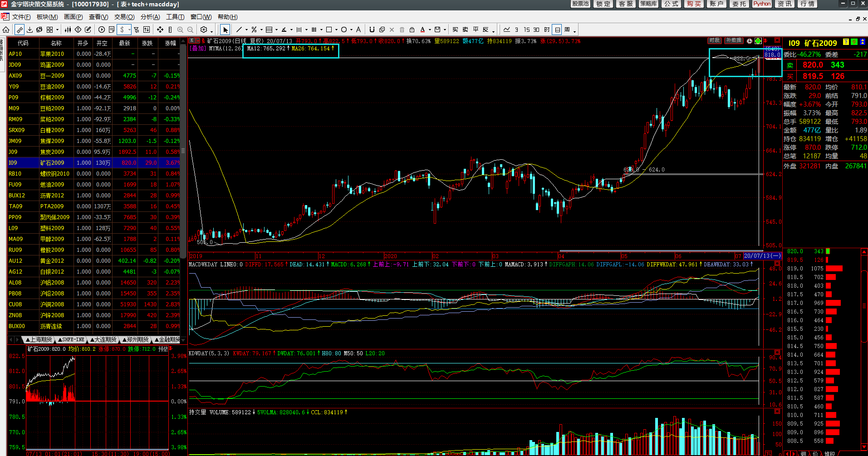Select the circle drawing tool
This screenshot has height=456, width=868.
click(x=344, y=29)
